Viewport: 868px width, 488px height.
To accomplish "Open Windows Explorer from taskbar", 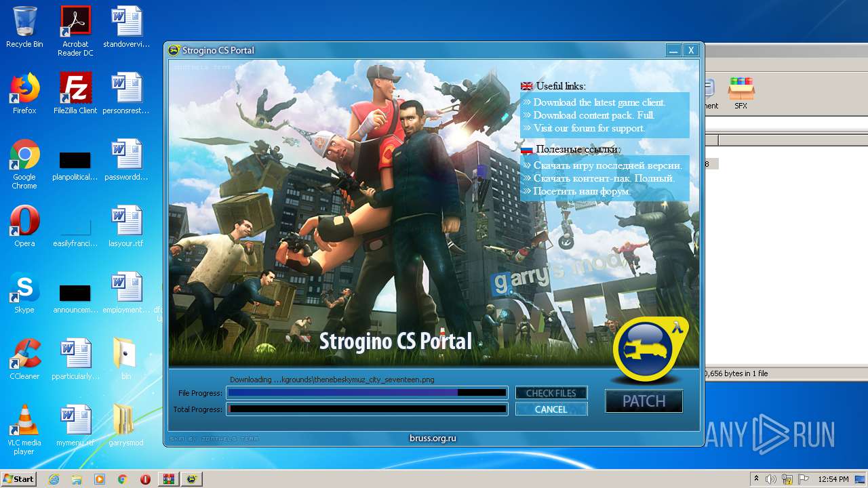I will coord(77,479).
